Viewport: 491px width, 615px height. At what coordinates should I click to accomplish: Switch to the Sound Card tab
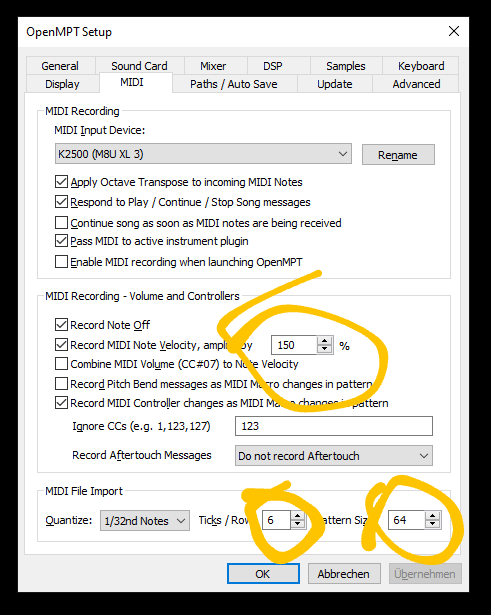[x=139, y=66]
